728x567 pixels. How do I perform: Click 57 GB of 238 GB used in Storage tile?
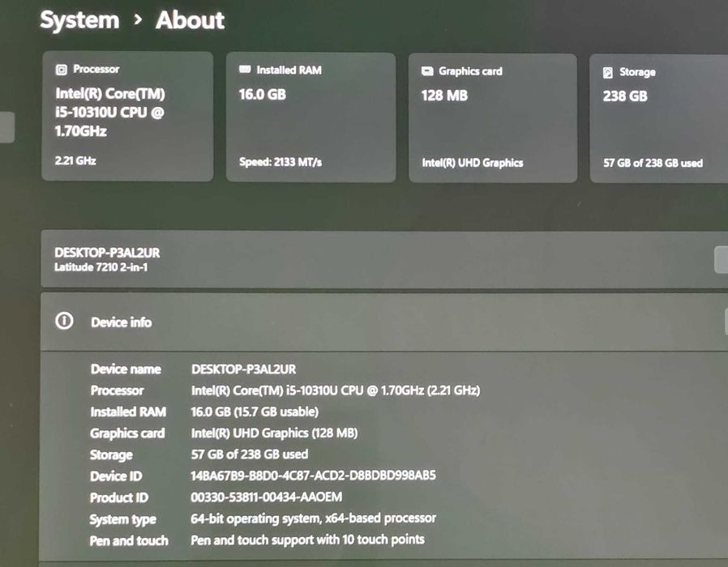point(653,163)
